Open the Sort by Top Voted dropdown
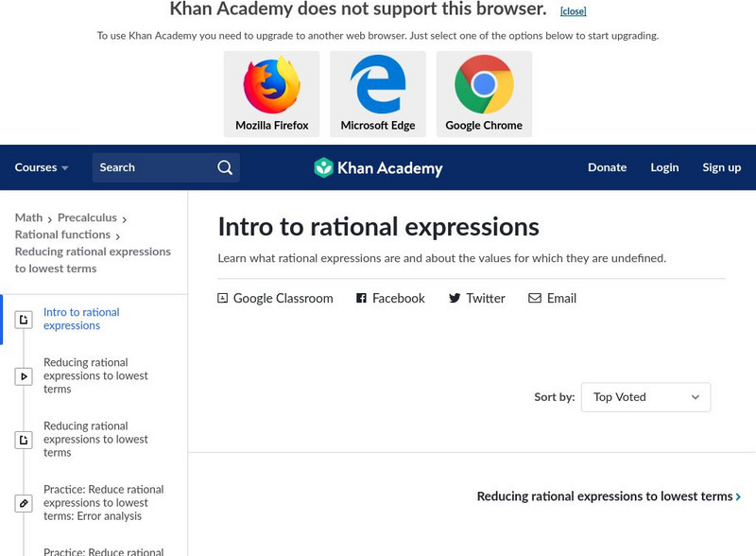Screen dimensions: 756x556 [645, 397]
